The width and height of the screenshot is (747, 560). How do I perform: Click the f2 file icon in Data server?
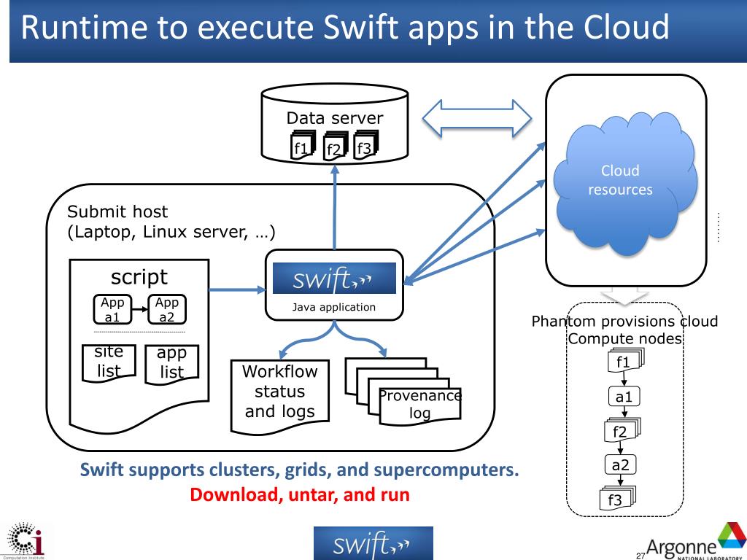336,146
